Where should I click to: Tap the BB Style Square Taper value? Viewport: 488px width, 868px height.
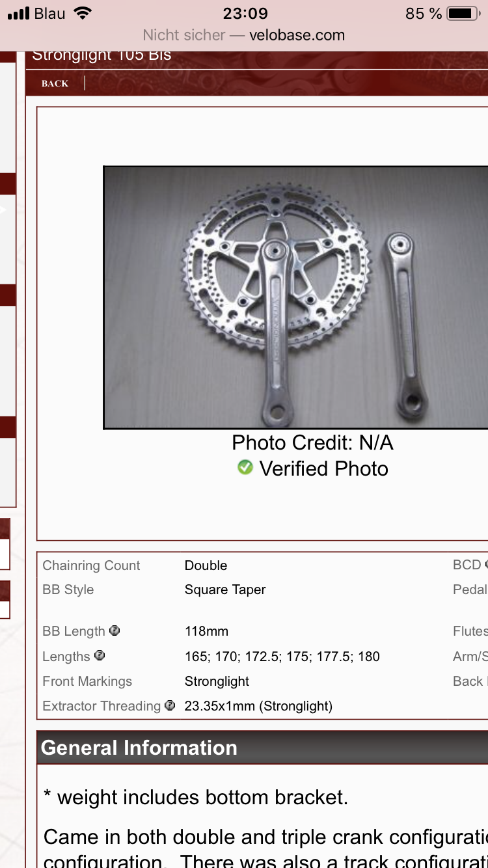click(225, 590)
